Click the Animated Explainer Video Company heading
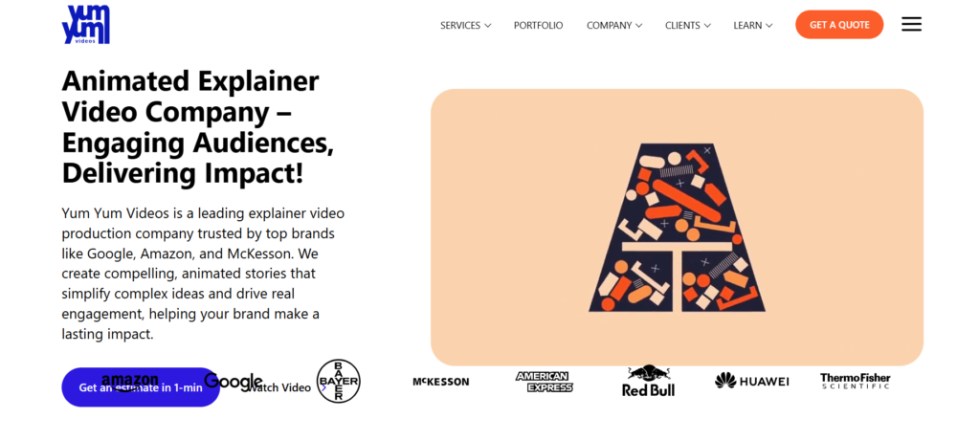This screenshot has width=980, height=441. coord(198,127)
